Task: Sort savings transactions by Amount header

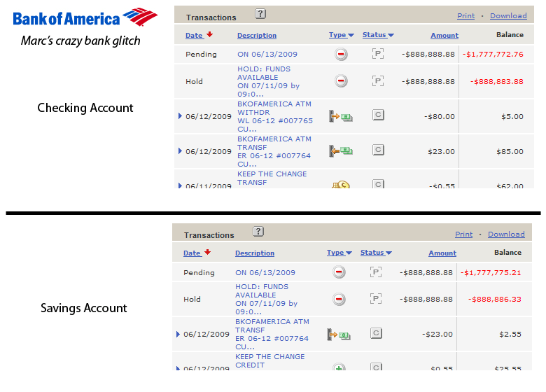Action: (x=442, y=253)
